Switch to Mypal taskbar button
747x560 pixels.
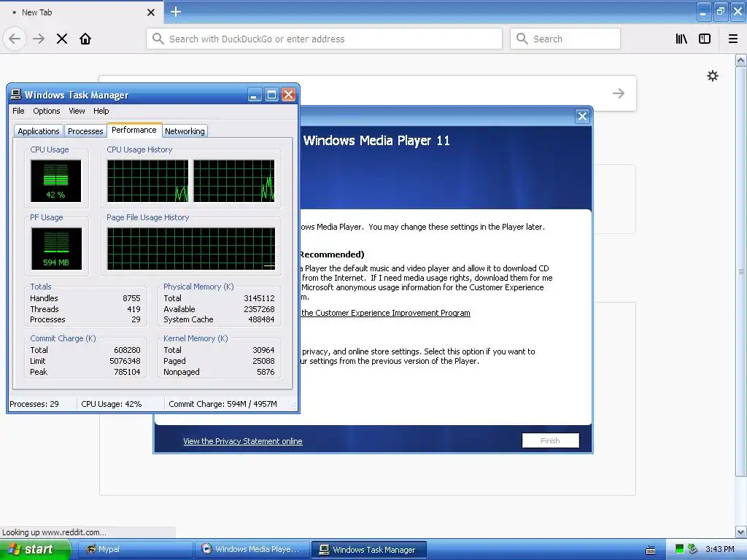(x=135, y=549)
